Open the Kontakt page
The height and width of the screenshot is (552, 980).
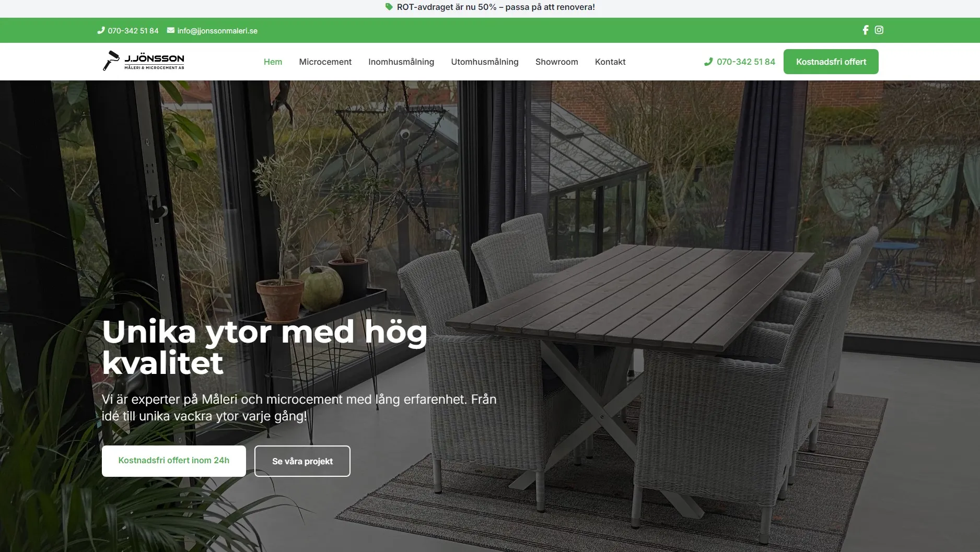pos(610,62)
